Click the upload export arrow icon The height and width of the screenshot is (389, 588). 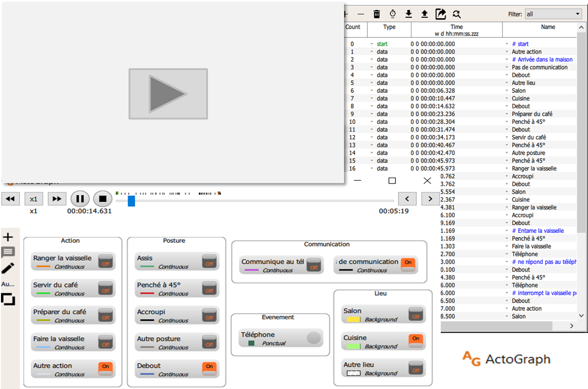pos(424,14)
